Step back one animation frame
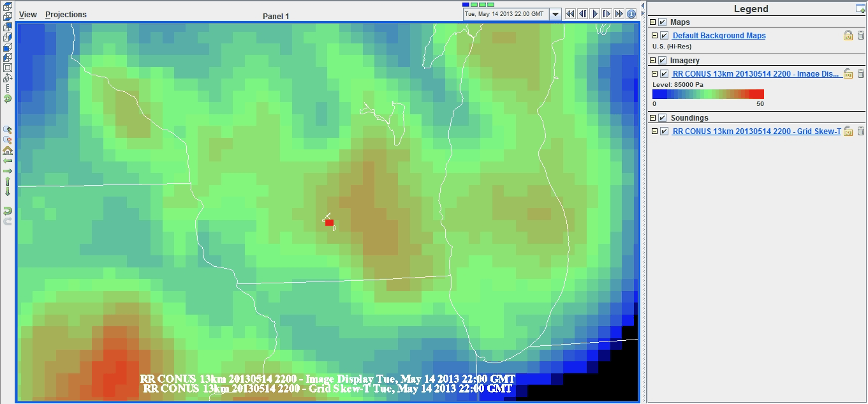 click(583, 14)
